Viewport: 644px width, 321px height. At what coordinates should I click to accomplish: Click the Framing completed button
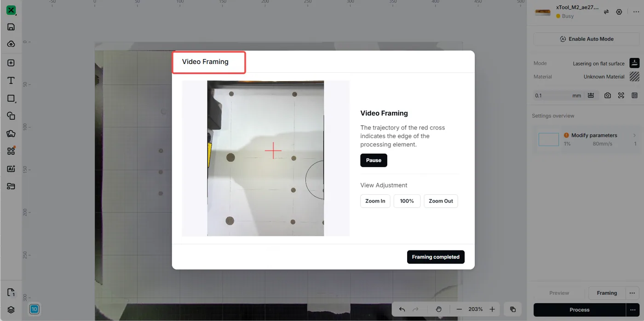pos(436,257)
